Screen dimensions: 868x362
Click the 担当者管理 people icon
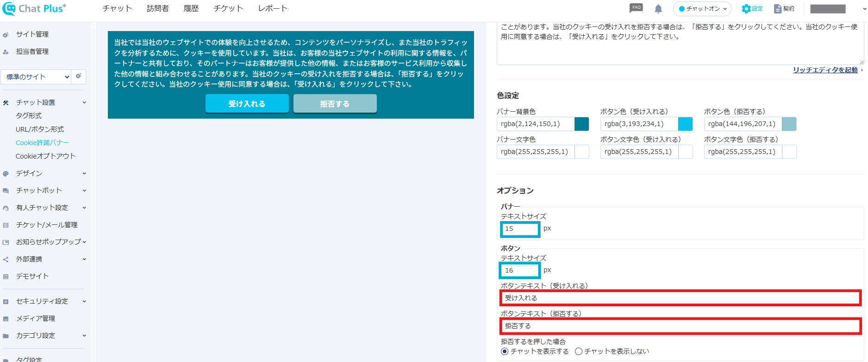tap(6, 52)
